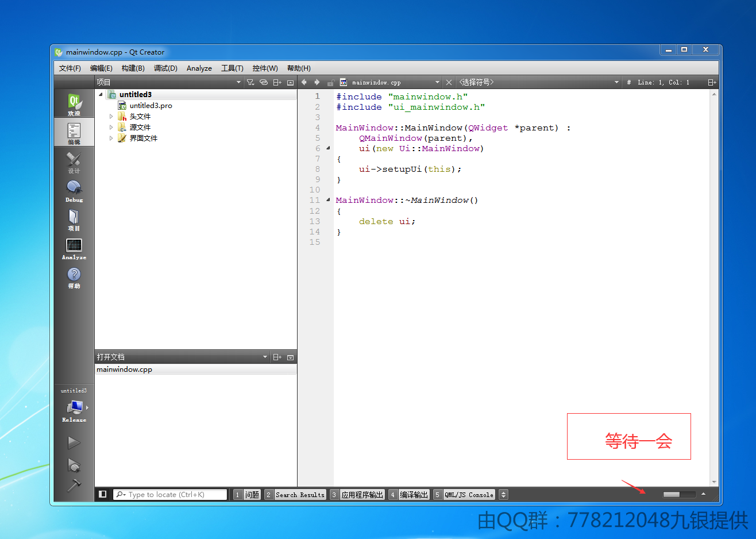The image size is (756, 539).
Task: Split the project pane
Action: click(x=277, y=82)
